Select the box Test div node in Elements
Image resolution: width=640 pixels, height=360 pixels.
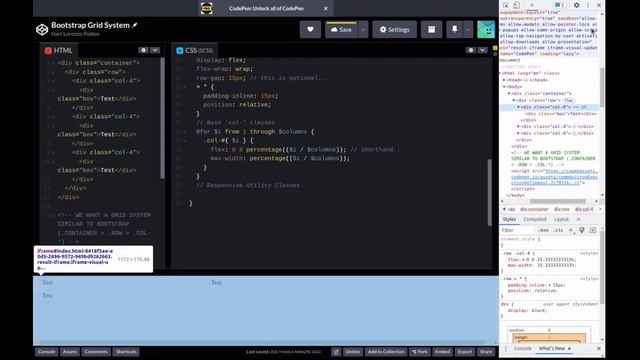click(x=561, y=113)
